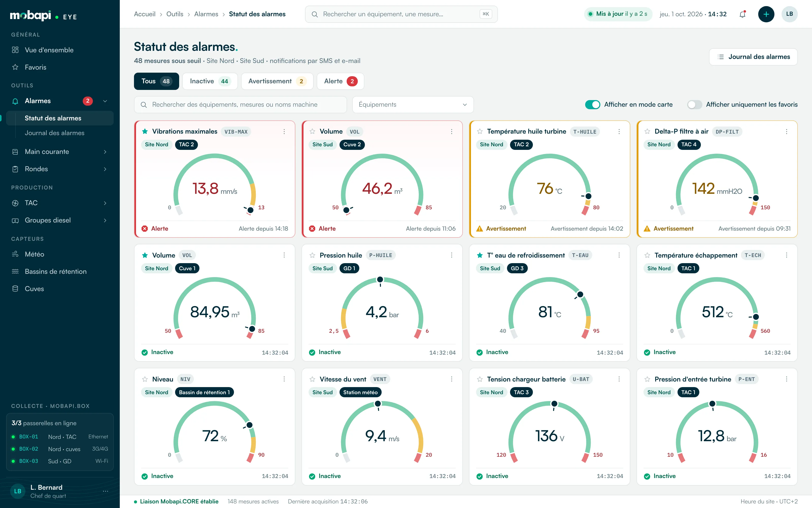The image size is (812, 508).
Task: Select the Inactive 44 filter tab
Action: tap(210, 81)
